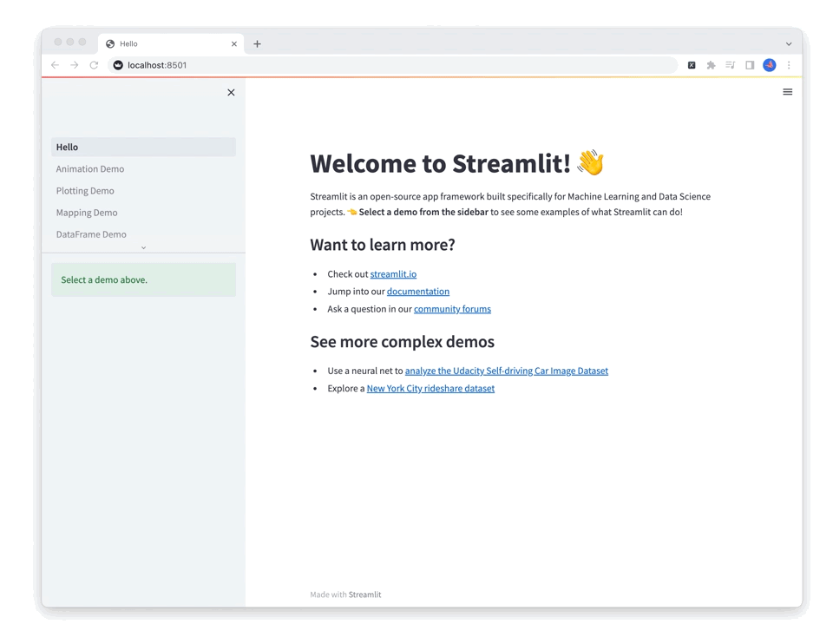Select Plotting Demo from the demo list
Image resolution: width=833 pixels, height=644 pixels.
point(84,190)
